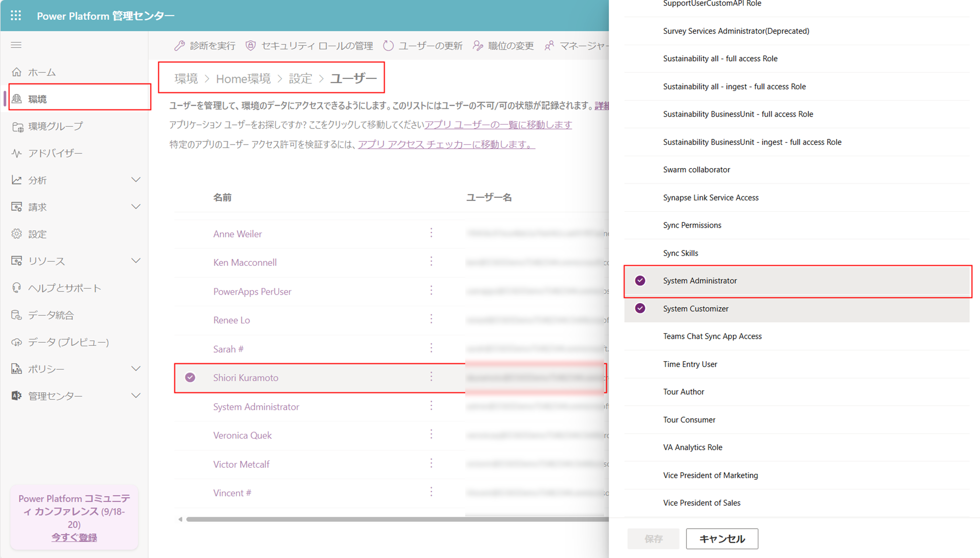The image size is (980, 558).
Task: Click the セキュリティ ロールの管理 shield icon
Action: pos(251,46)
